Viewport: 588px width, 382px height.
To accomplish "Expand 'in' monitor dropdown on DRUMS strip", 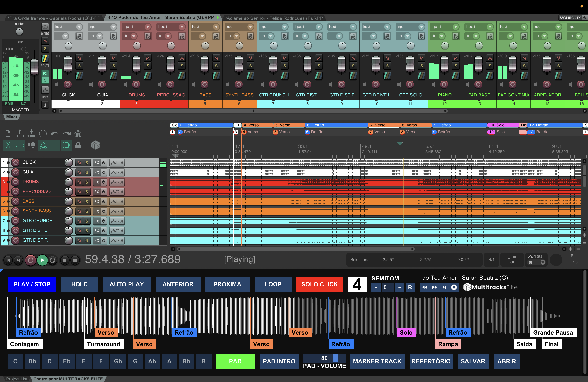I will click(134, 36).
